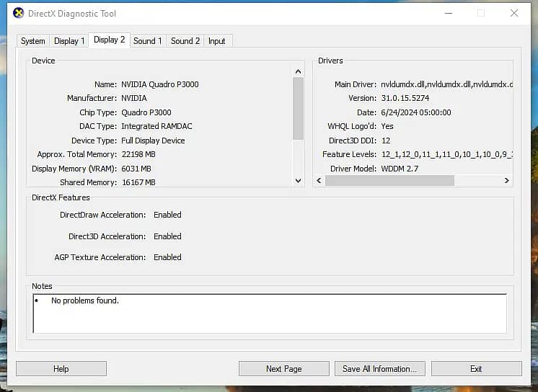Screen dimensions: 538x392
Task: Open the Display 1 tab
Action: (x=69, y=41)
